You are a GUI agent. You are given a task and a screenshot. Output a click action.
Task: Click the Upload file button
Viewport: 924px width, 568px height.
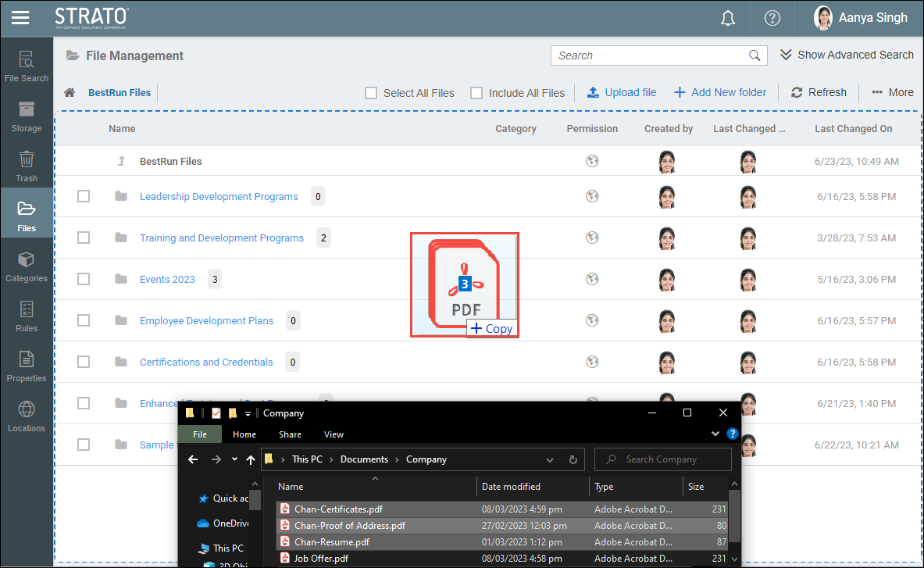tap(622, 92)
